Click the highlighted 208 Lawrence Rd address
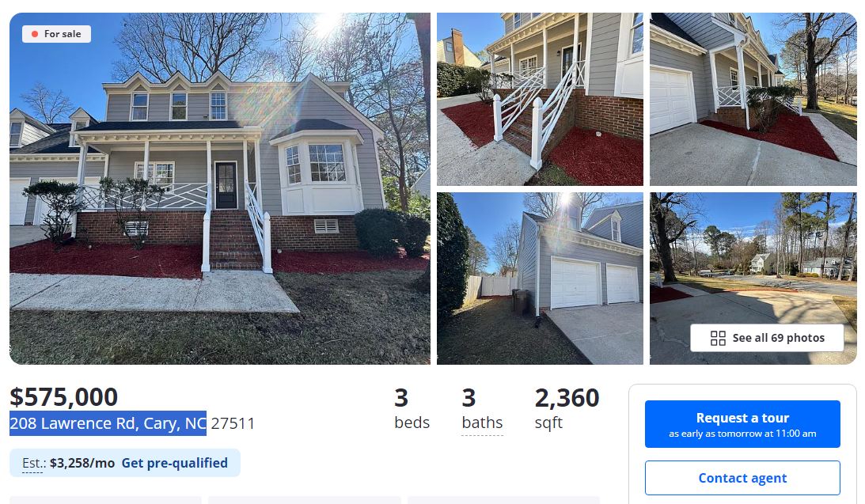This screenshot has width=865, height=504. click(108, 423)
